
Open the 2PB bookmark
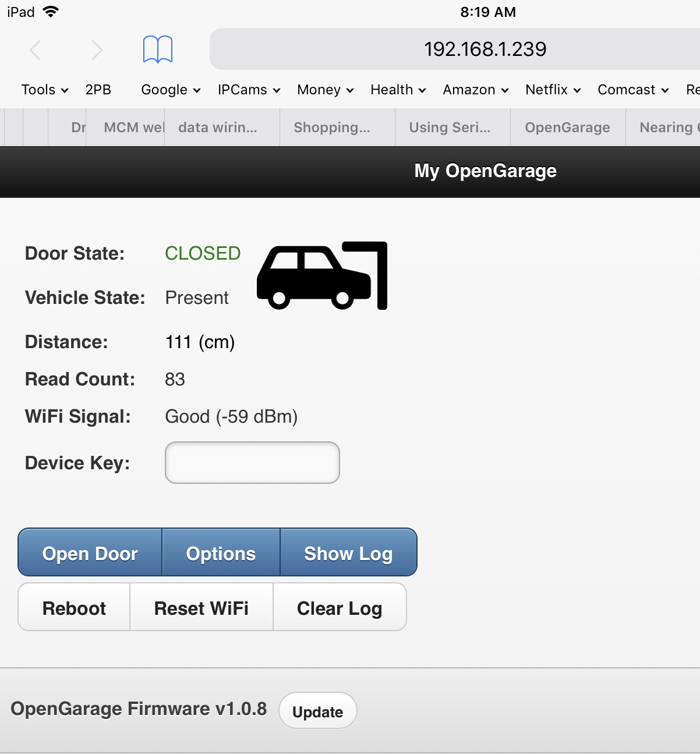[x=98, y=90]
